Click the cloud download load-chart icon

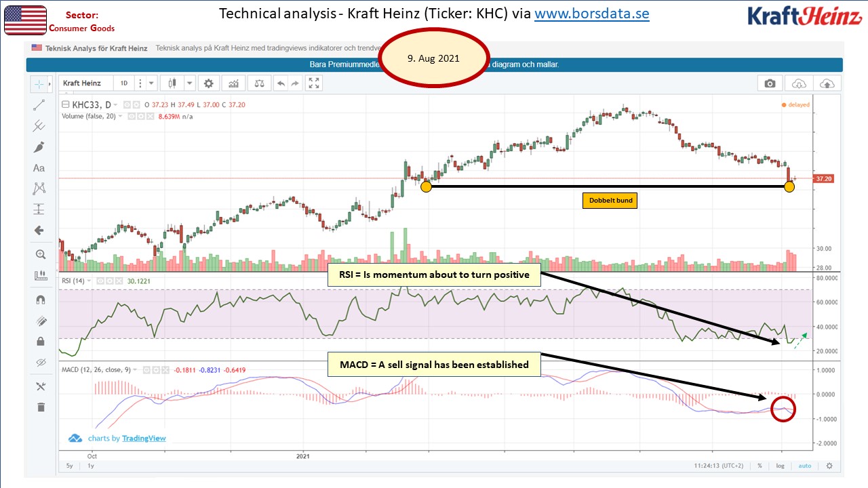tap(800, 83)
